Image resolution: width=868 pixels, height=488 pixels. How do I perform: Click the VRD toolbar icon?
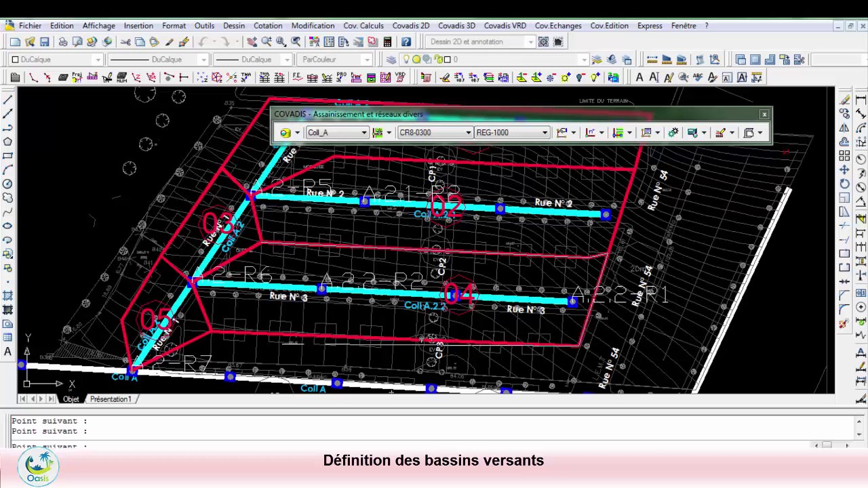(x=401, y=78)
